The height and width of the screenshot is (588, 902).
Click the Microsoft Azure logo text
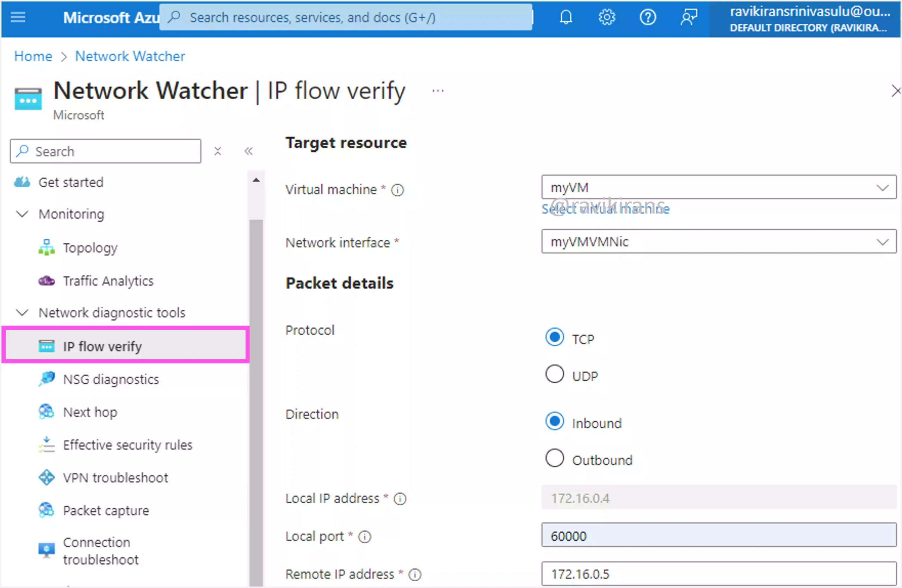pos(111,17)
